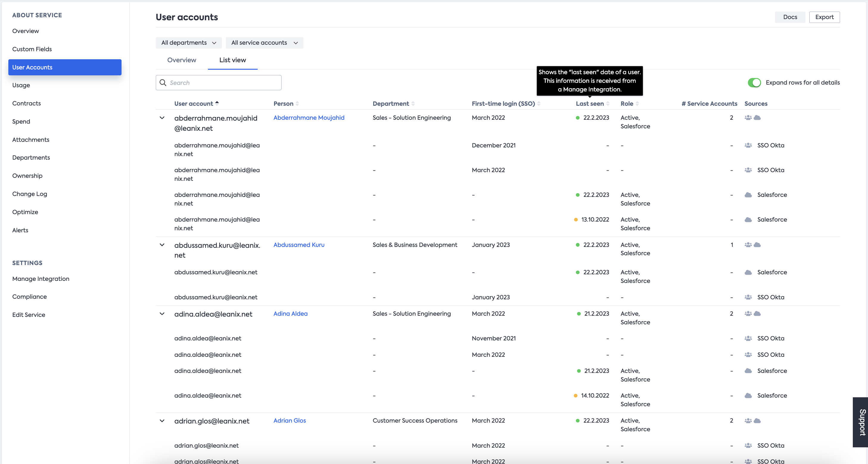This screenshot has width=868, height=464.
Task: Click Person column sort icon
Action: 297,104
